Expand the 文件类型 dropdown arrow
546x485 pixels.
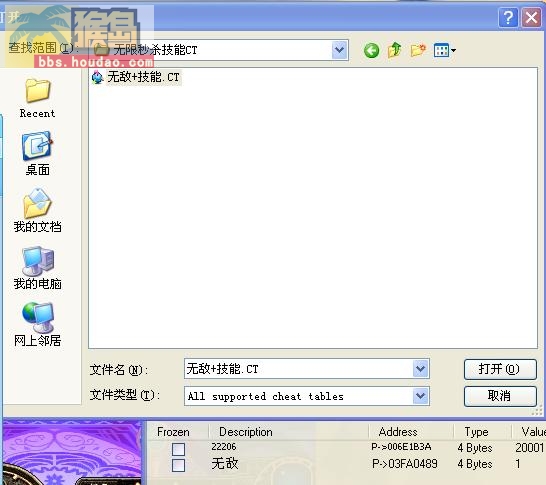(421, 396)
